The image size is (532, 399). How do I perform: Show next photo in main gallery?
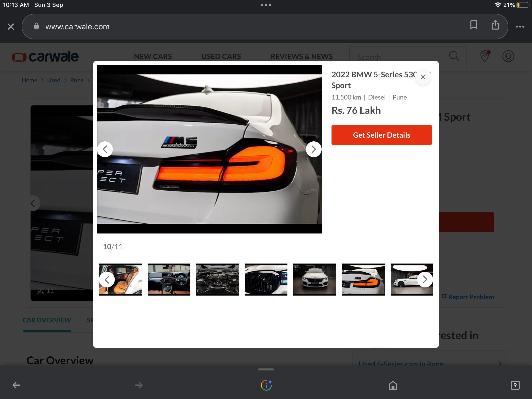pos(313,149)
